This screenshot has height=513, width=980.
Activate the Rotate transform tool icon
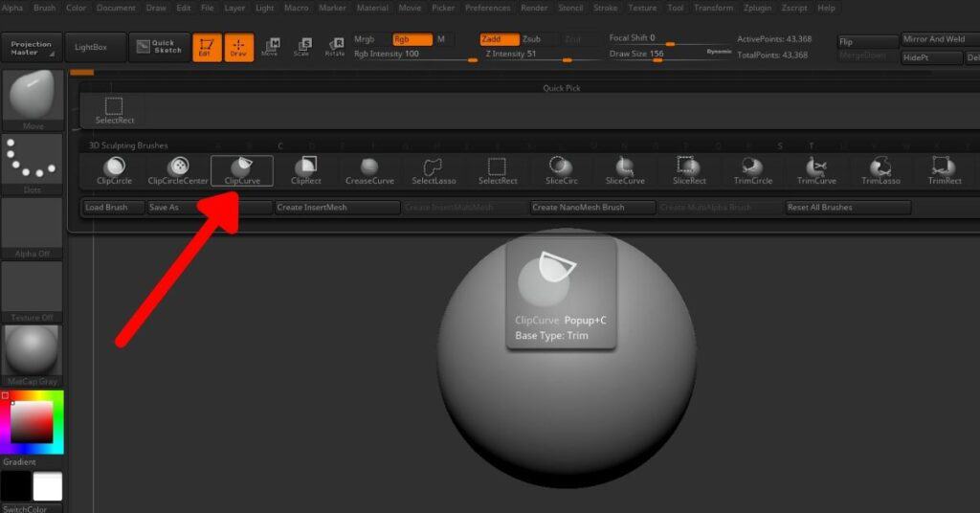point(335,47)
